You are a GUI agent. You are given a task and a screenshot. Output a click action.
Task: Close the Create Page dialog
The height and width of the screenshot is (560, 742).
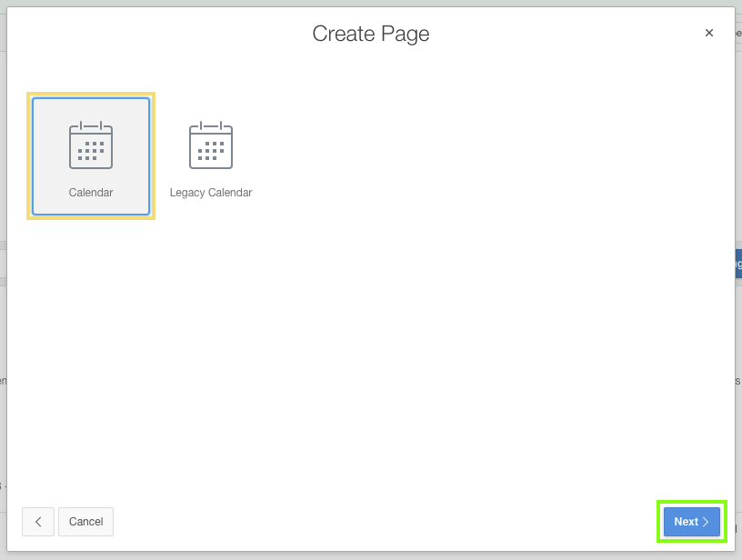point(709,33)
